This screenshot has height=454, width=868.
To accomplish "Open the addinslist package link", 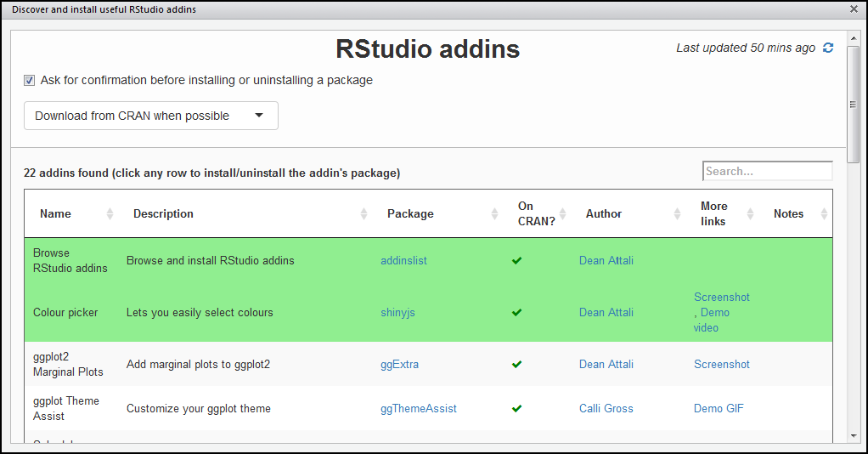I will pyautogui.click(x=403, y=260).
